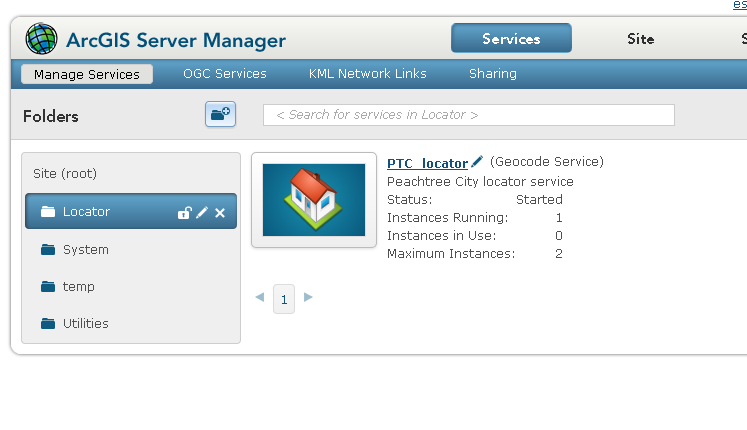Select Site (root) in the folders list
The height and width of the screenshot is (430, 747).
tap(65, 173)
